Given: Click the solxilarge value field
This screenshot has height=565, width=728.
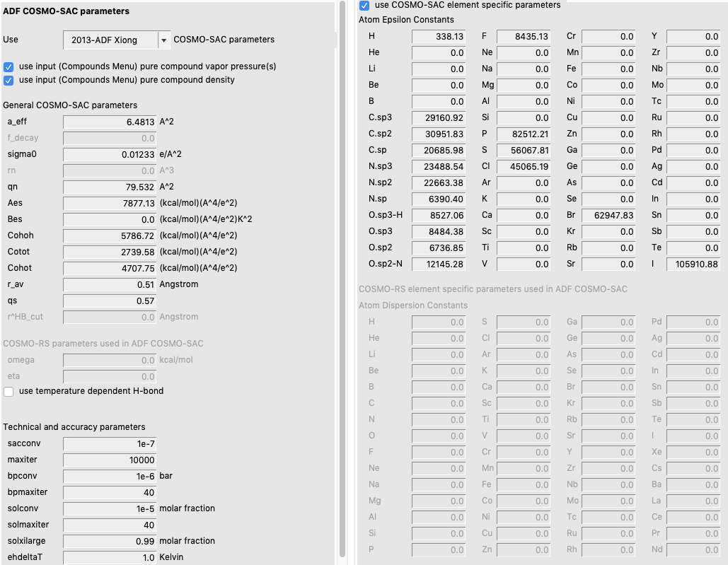Looking at the screenshot, I should (x=110, y=542).
